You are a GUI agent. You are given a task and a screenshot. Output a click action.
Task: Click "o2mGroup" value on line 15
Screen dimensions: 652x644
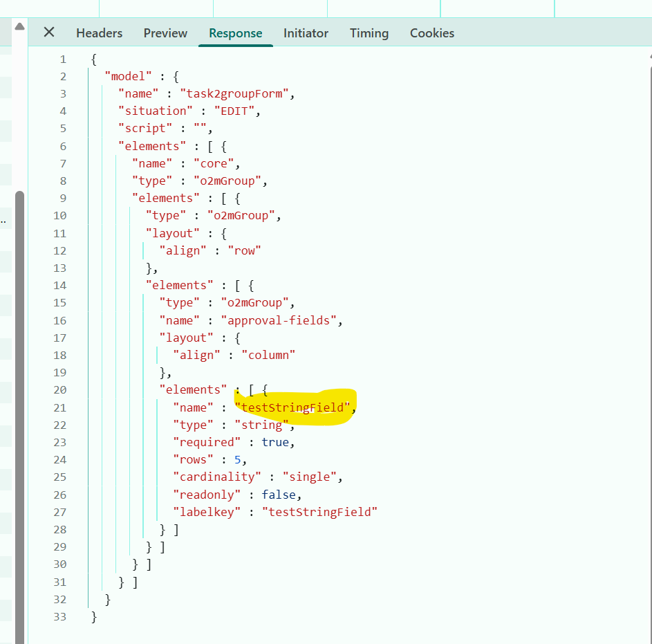255,303
